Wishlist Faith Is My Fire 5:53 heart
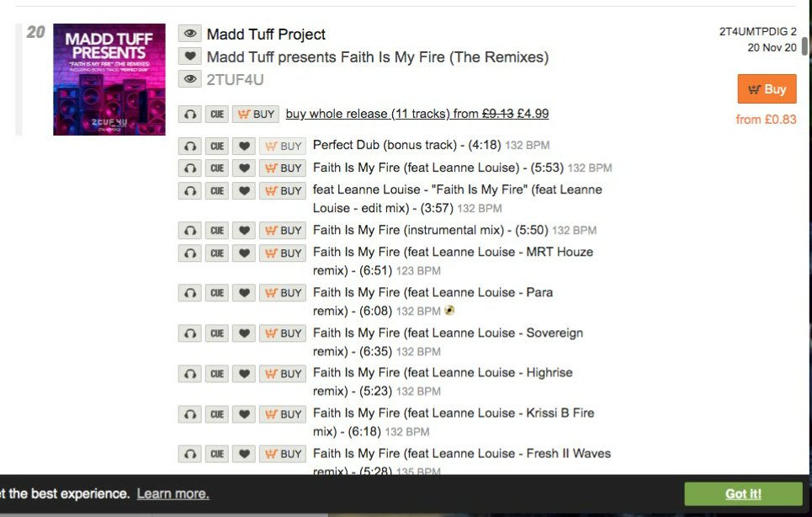The width and height of the screenshot is (812, 517). 244,168
